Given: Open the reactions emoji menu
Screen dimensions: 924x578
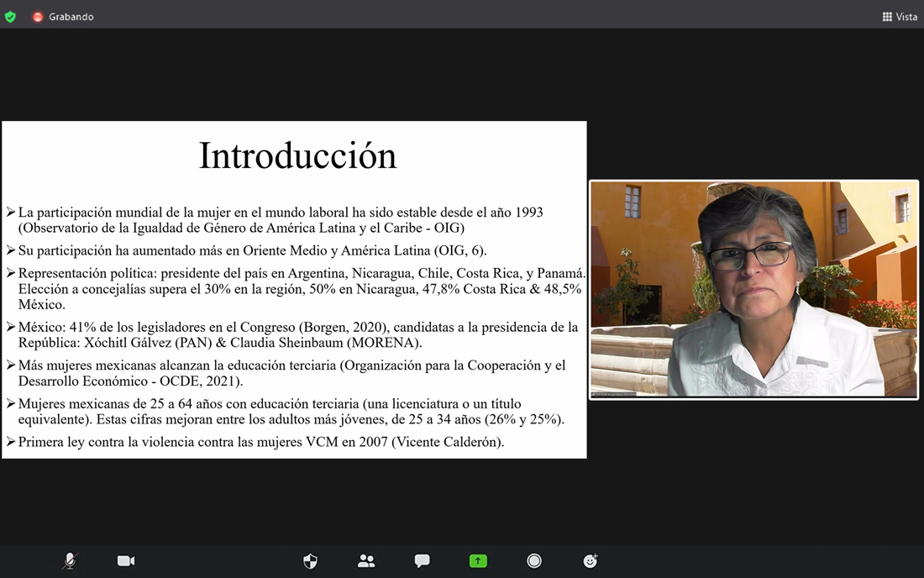Looking at the screenshot, I should click(590, 561).
